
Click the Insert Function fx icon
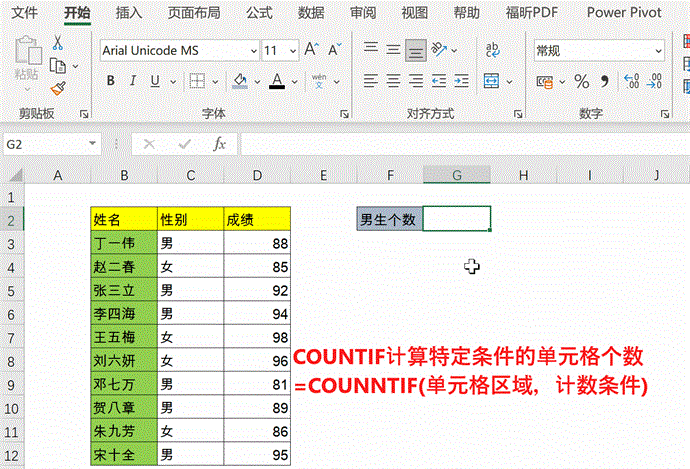coord(219,144)
